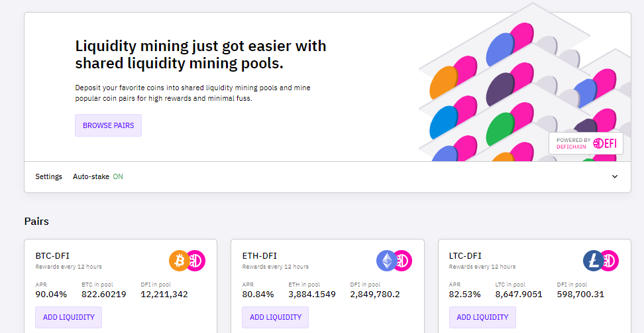Image resolution: width=644 pixels, height=333 pixels.
Task: Click the Auto-stake label
Action: (x=91, y=176)
